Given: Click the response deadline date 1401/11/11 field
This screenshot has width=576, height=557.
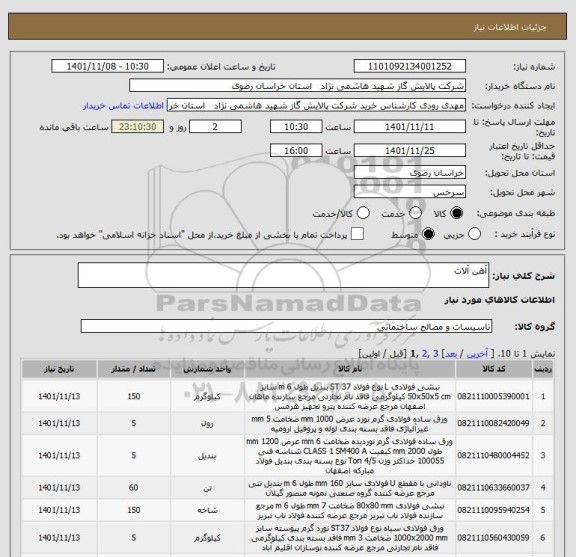Looking at the screenshot, I should 410,127.
